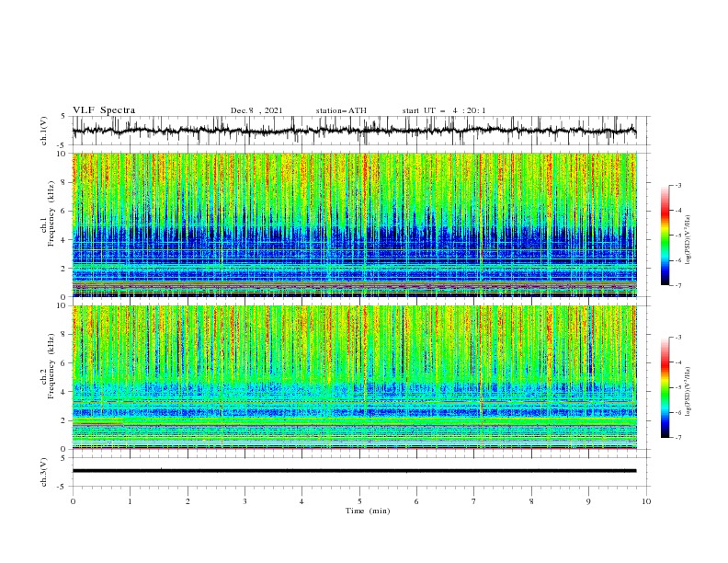Click the "ch.3(V)" axis label

point(44,473)
